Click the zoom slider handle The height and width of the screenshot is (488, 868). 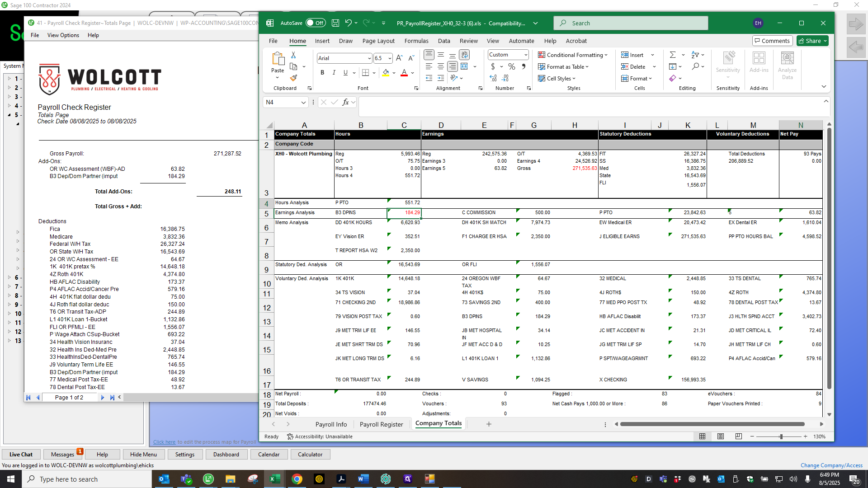click(781, 436)
